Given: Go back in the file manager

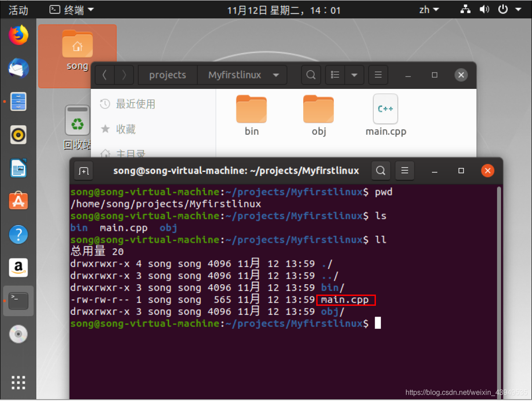Looking at the screenshot, I should tap(105, 75).
